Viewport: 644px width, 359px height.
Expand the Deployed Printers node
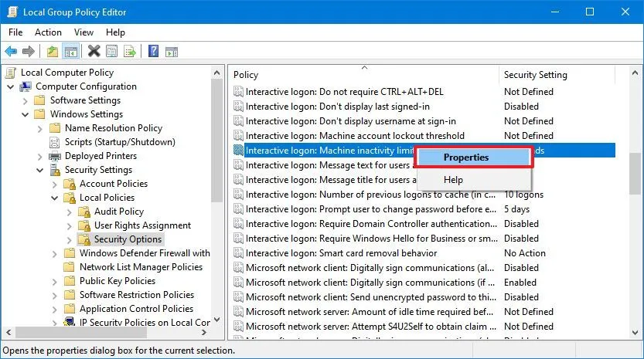tap(40, 157)
